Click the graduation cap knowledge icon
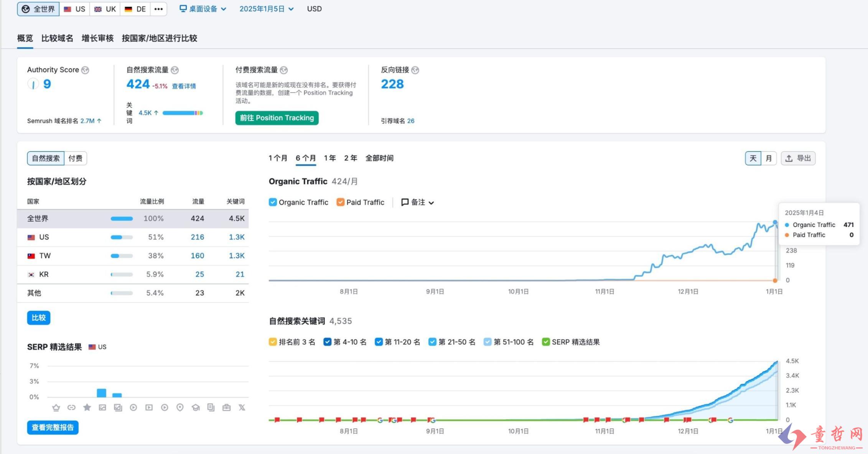The width and height of the screenshot is (868, 454). pos(196,408)
